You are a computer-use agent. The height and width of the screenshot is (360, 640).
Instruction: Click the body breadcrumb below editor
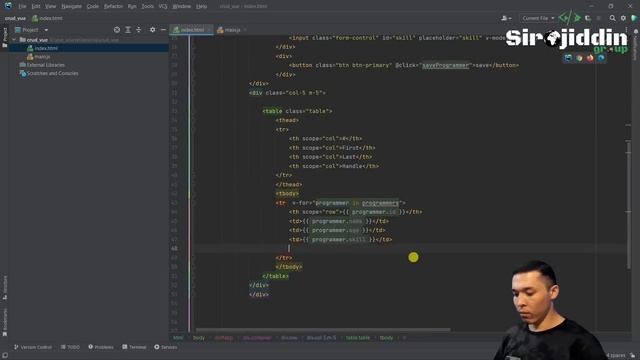coord(199,338)
